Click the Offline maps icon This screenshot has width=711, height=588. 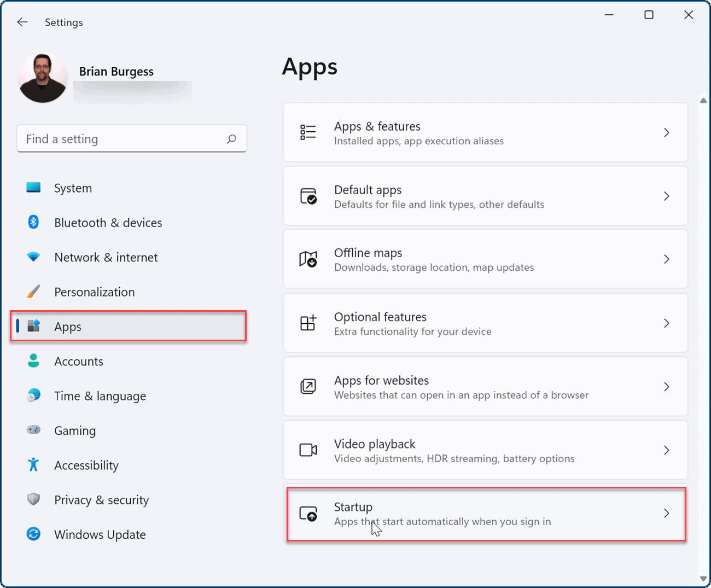(308, 259)
